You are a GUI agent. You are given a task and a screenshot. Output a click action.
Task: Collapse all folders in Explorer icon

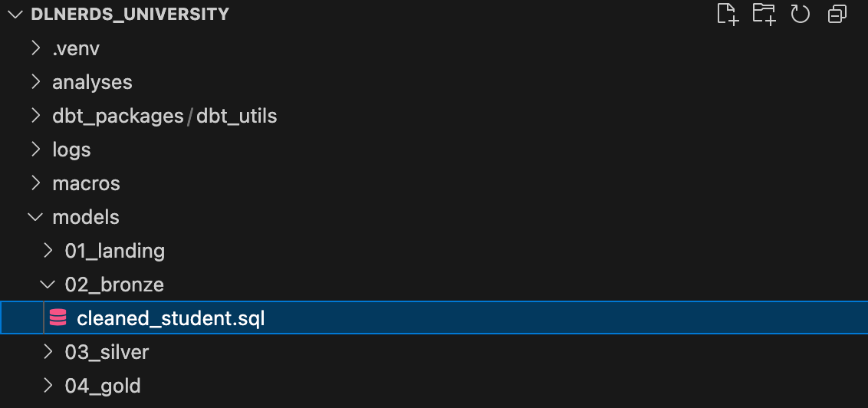[837, 15]
